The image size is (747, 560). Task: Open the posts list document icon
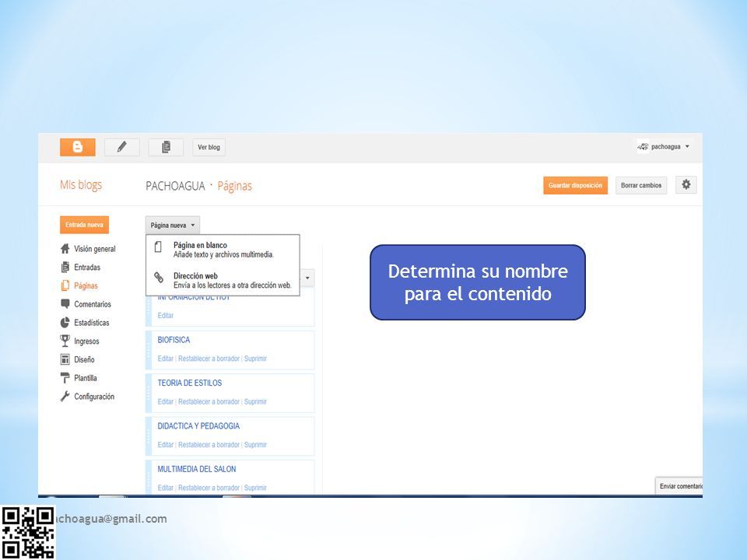point(166,147)
